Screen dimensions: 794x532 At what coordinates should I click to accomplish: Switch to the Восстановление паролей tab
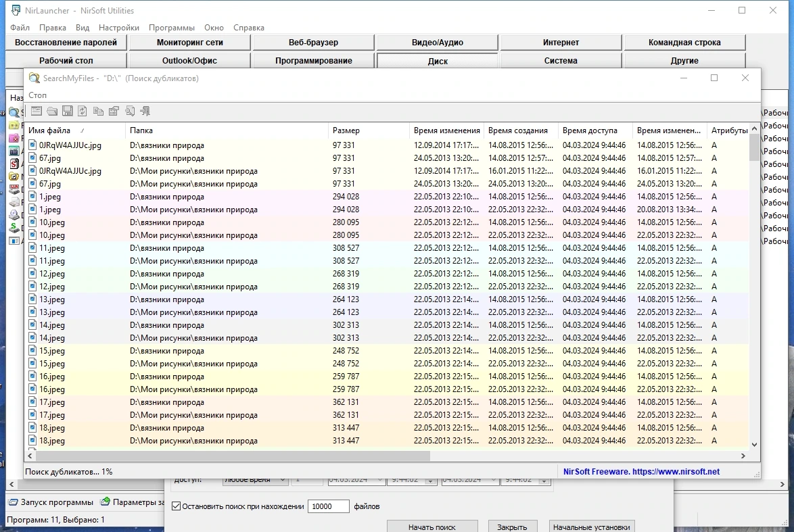point(66,43)
